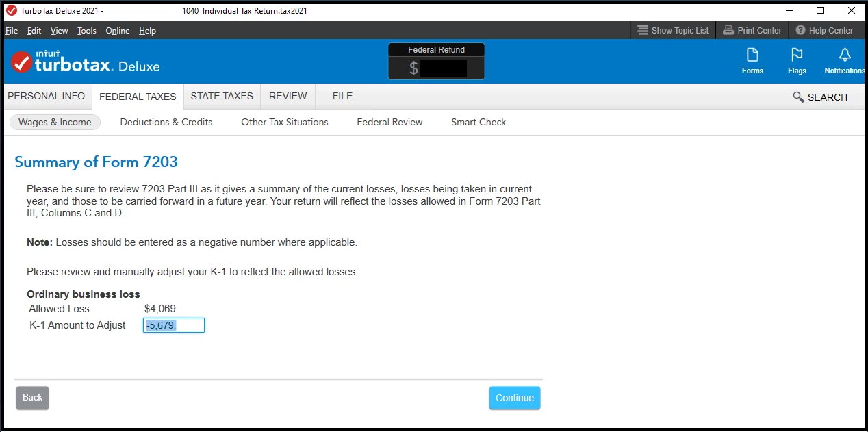The image size is (868, 432).
Task: Select the Wages & Income section
Action: point(55,122)
